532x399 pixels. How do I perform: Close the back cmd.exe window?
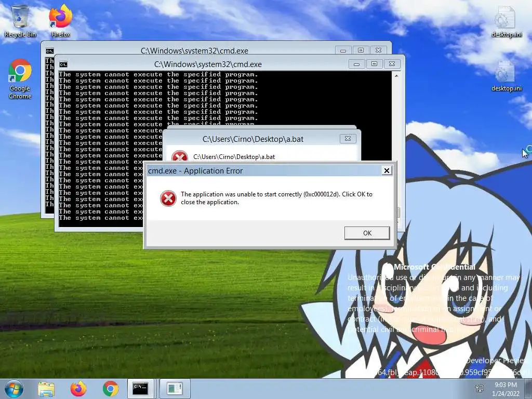point(378,50)
